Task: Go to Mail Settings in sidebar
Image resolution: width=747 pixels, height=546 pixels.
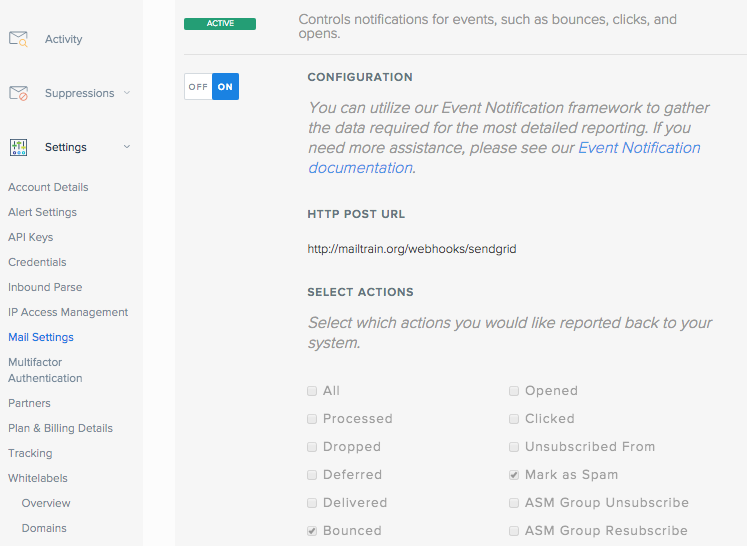Action: tap(41, 337)
